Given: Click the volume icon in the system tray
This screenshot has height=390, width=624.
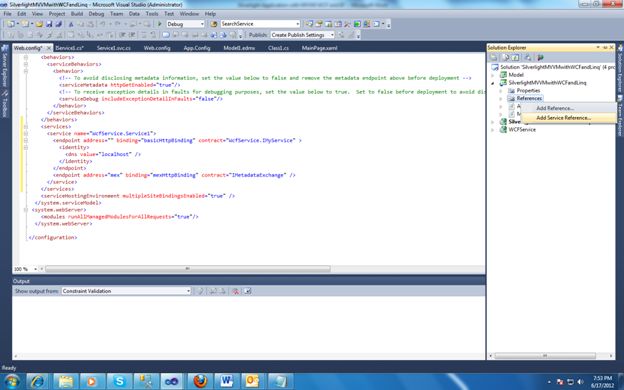Looking at the screenshot, I should tap(580, 382).
